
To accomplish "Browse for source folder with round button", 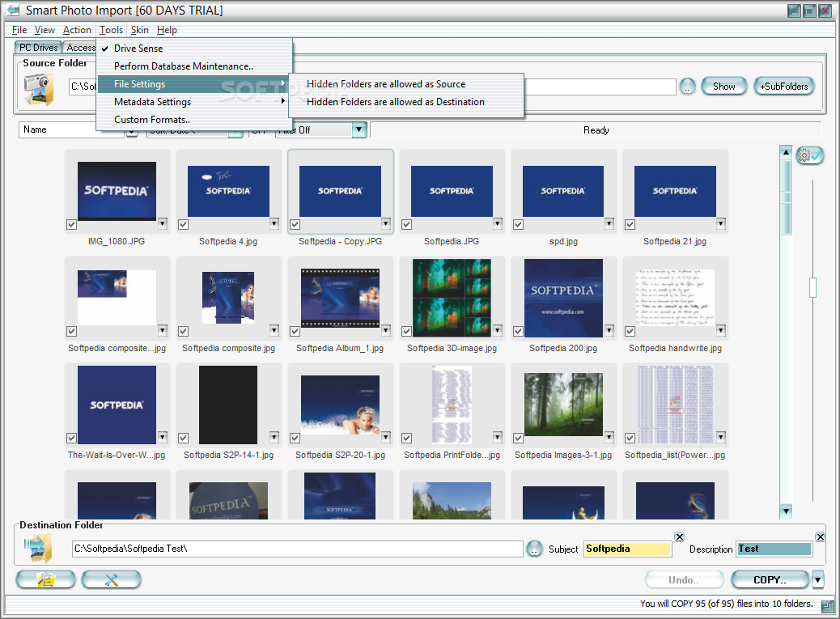I will [x=687, y=87].
